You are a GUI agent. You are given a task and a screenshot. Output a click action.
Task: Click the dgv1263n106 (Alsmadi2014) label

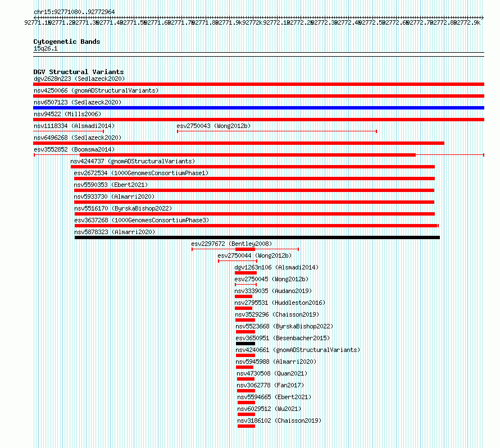coord(276,267)
